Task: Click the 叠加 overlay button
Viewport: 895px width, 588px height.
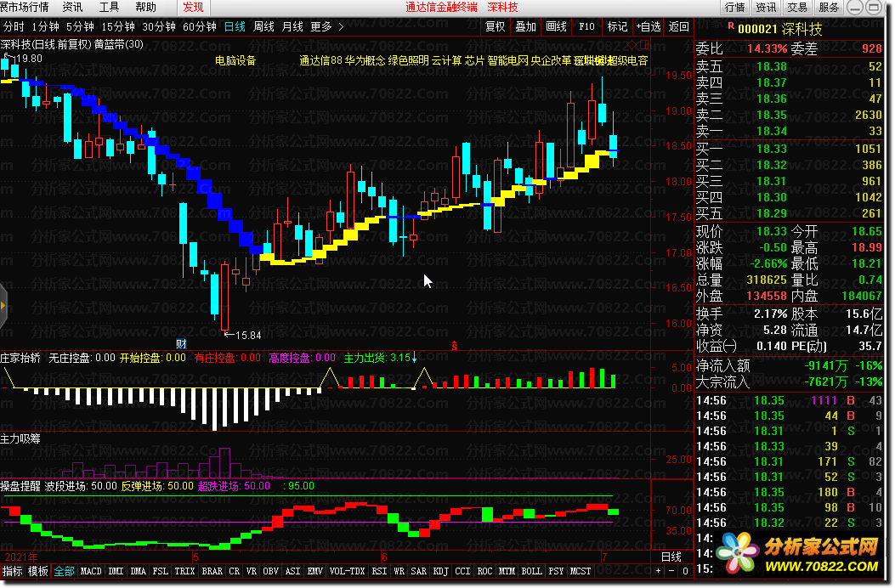Action: click(526, 27)
